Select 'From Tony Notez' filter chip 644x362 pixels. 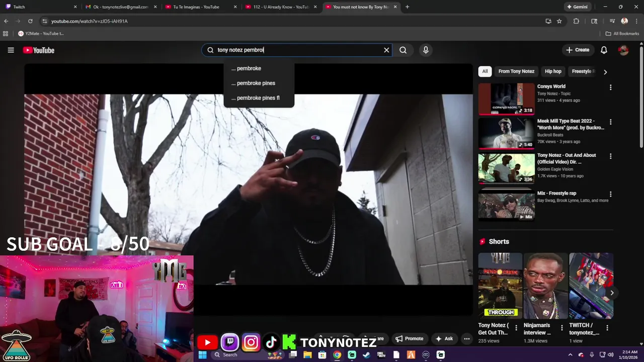pyautogui.click(x=516, y=71)
